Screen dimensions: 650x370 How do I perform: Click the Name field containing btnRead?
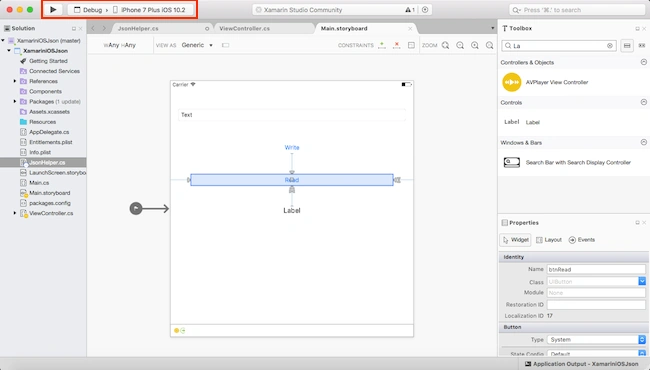(596, 269)
